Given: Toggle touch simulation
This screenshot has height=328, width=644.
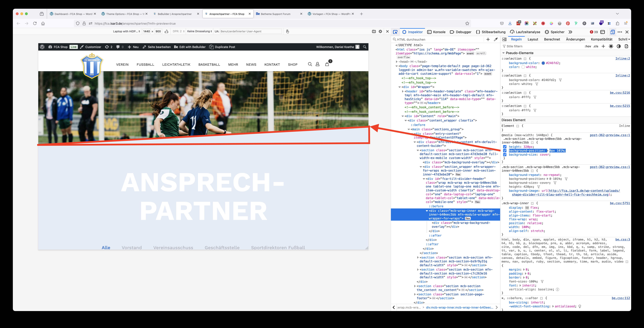Looking at the screenshot, I should click(287, 32).
